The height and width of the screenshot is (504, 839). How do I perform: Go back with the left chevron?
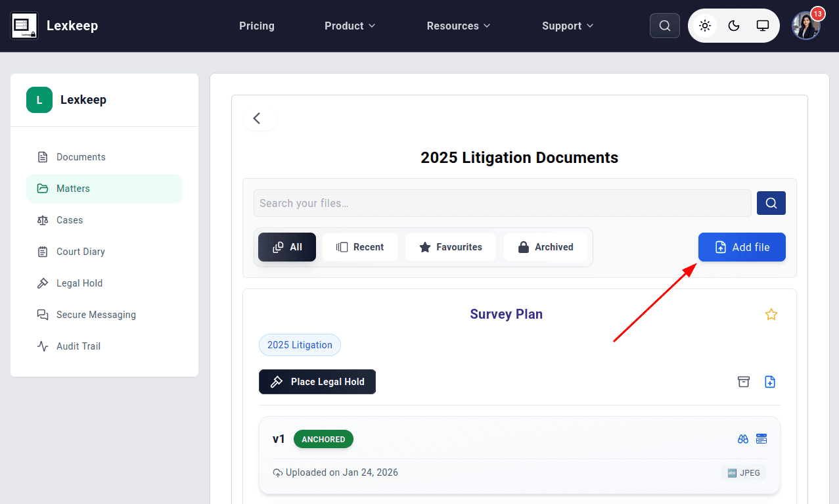(x=257, y=118)
